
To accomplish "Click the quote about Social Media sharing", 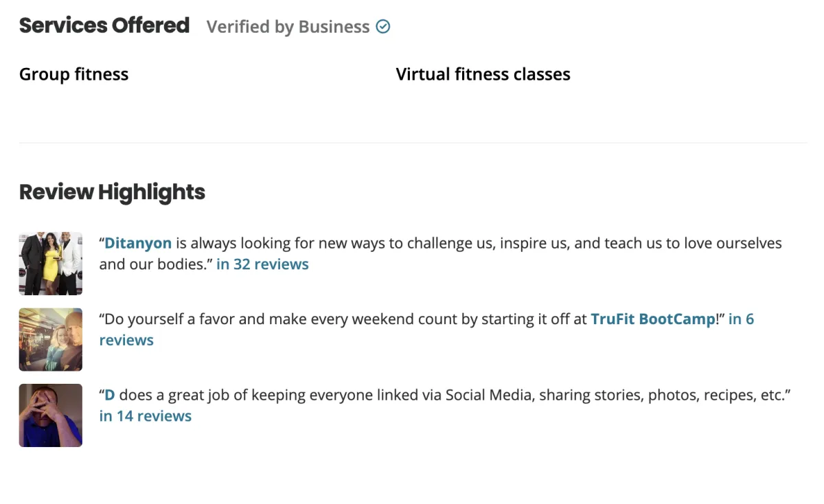I will 446,396.
